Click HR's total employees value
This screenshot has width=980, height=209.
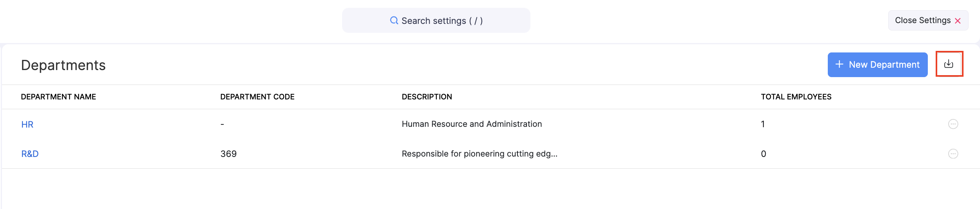763,124
